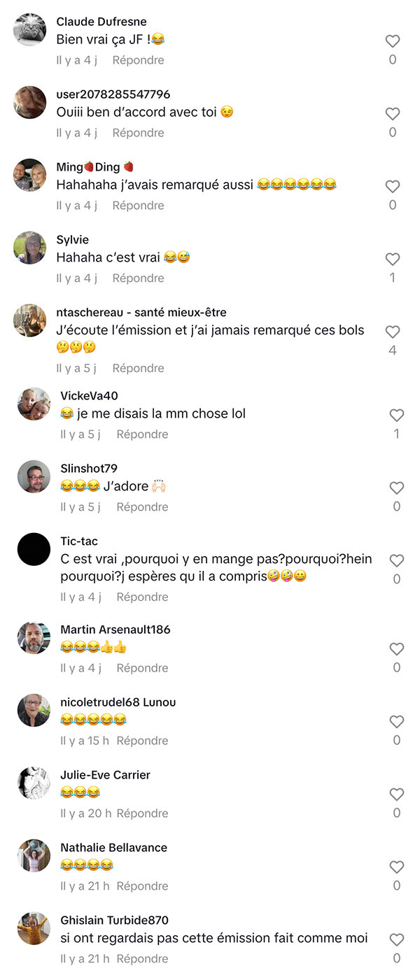Visit Nathalie Bellavance's profile name
Viewport: 420px width, 980px height.
click(x=113, y=848)
